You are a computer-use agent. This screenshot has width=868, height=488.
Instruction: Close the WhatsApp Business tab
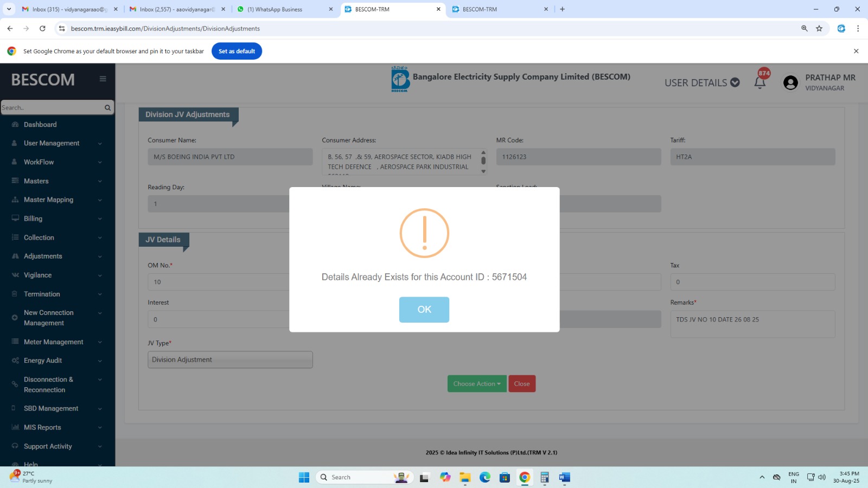[331, 9]
